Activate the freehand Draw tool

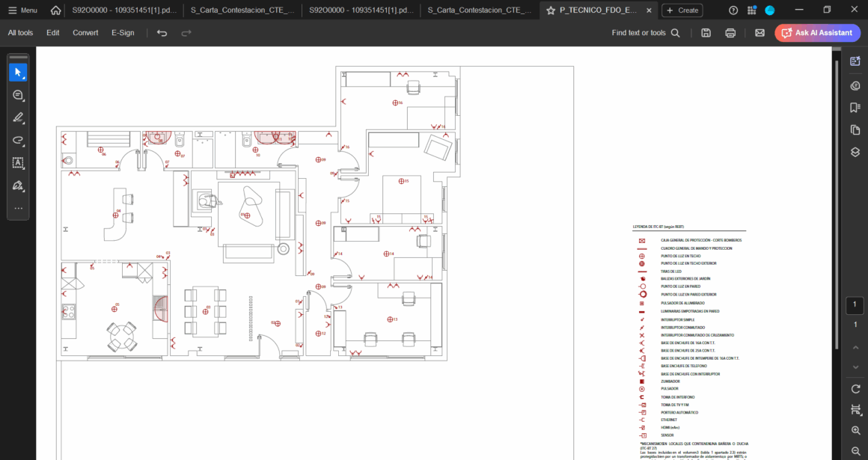pyautogui.click(x=18, y=140)
